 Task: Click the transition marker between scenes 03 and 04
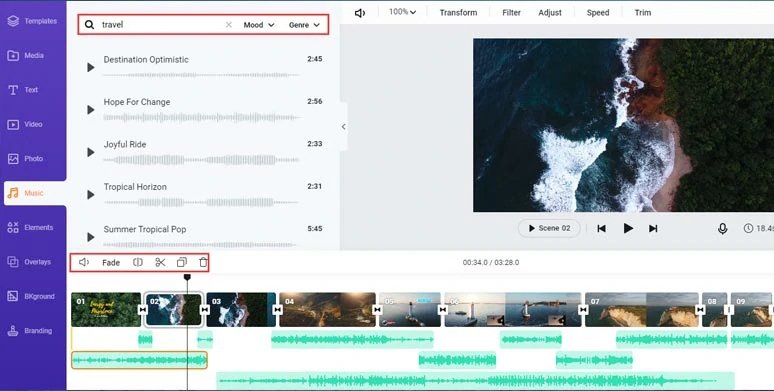tap(277, 310)
